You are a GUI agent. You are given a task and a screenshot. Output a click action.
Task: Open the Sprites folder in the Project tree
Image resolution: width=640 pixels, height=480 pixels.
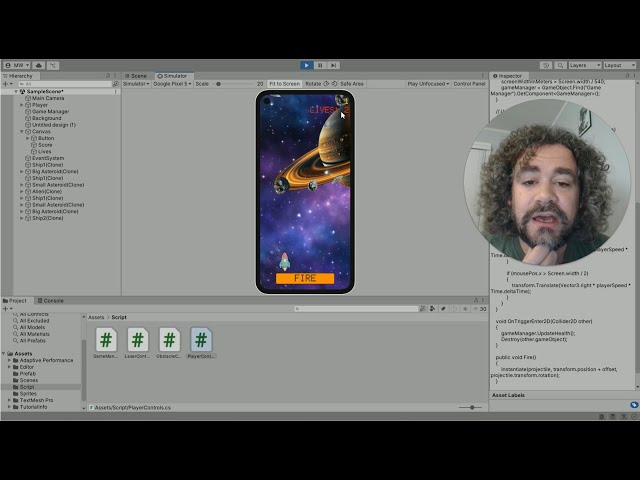pos(28,394)
